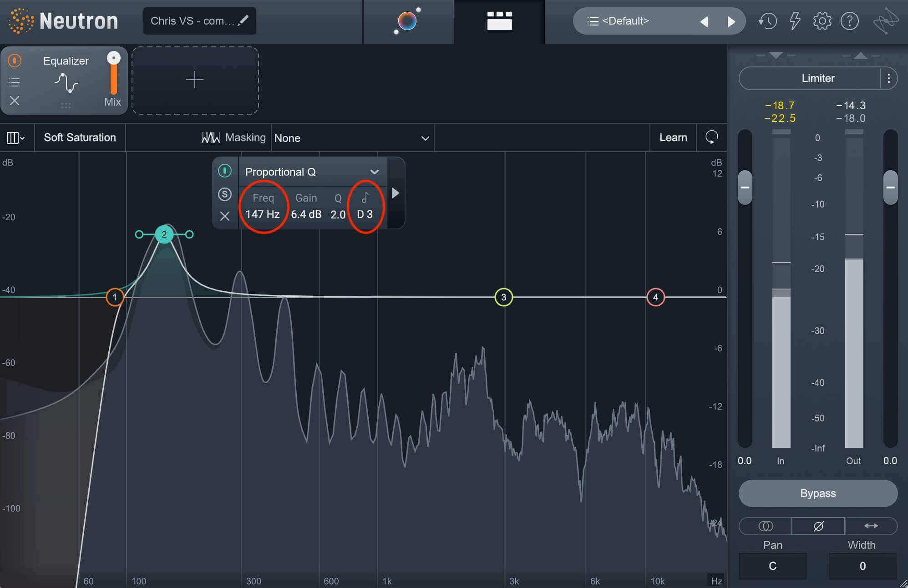Select EQ node 3
Screen dimensions: 908x588
pos(503,297)
